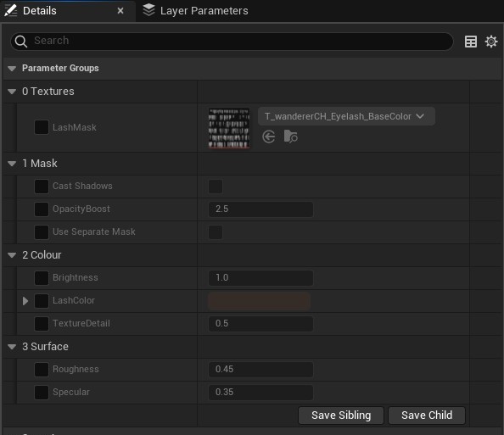Enable the Brightness override checkbox

(x=42, y=278)
